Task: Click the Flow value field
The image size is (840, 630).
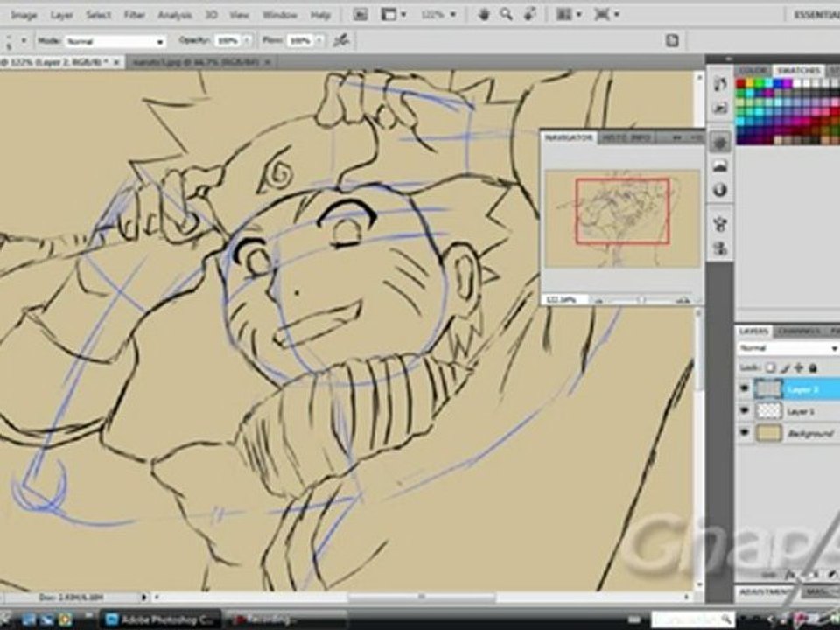Action: 300,41
